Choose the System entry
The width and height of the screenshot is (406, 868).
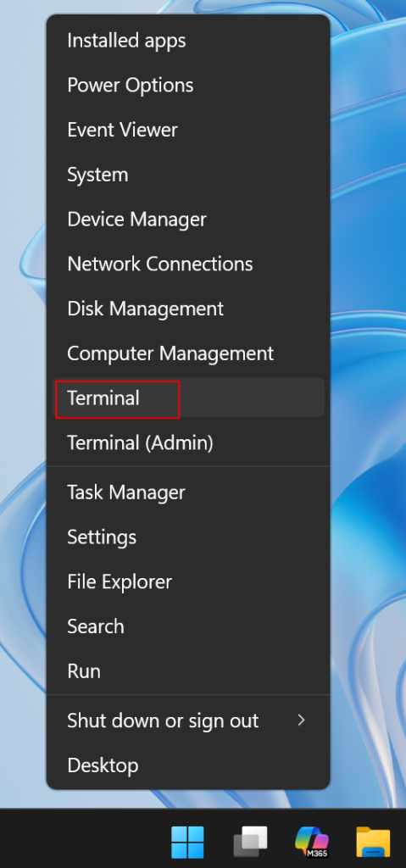pyautogui.click(x=188, y=175)
